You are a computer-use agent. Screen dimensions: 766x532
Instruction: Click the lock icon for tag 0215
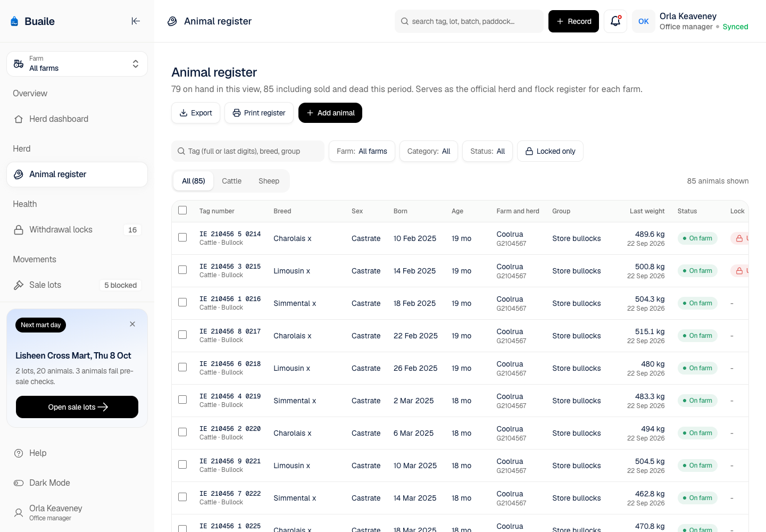tap(739, 271)
